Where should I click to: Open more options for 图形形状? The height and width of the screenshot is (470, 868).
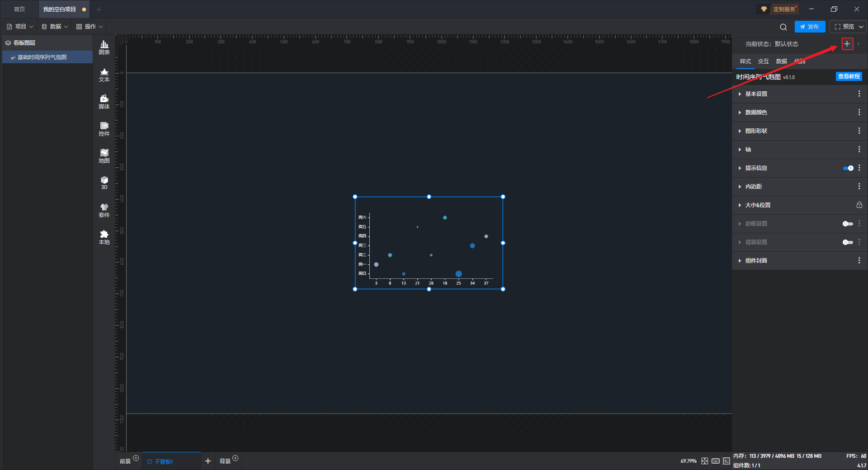(859, 131)
